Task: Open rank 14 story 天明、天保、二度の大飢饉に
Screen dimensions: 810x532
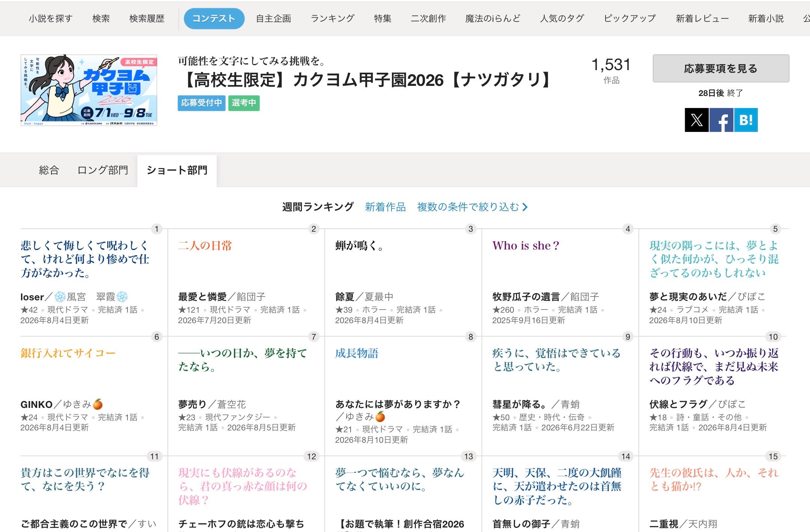Action: tap(557, 486)
